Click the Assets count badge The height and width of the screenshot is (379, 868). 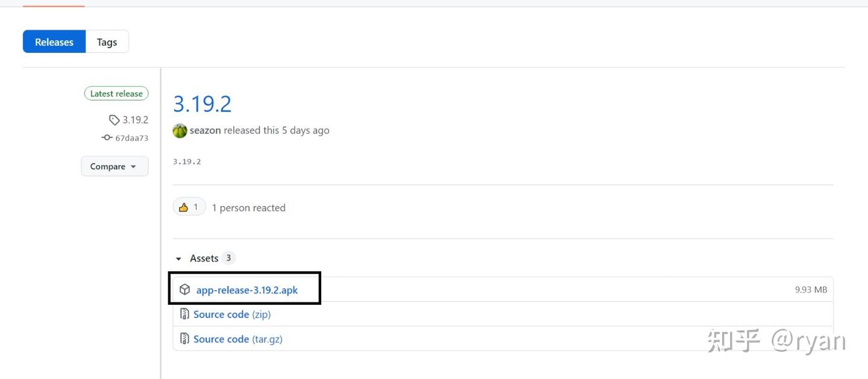point(228,258)
